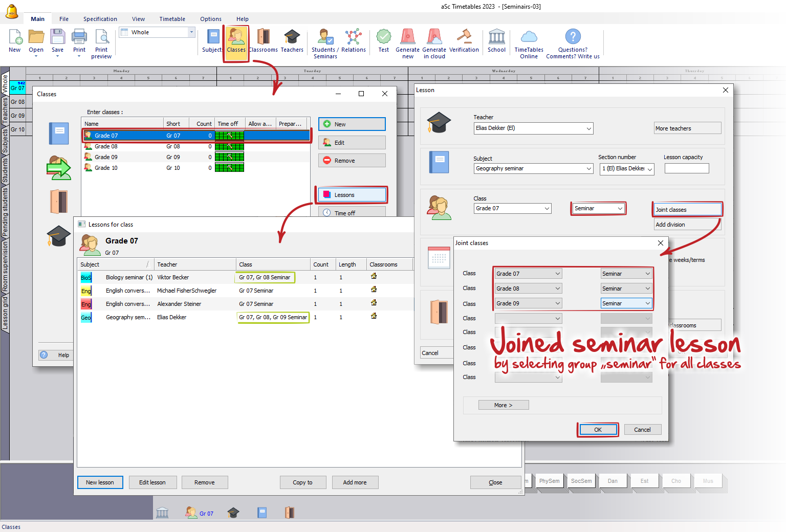The height and width of the screenshot is (532, 786).
Task: Click the Print icon in toolbar
Action: [x=79, y=41]
